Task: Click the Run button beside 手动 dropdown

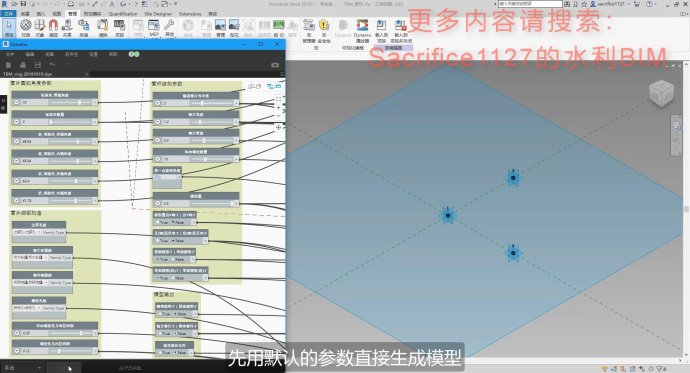Action: [62, 367]
